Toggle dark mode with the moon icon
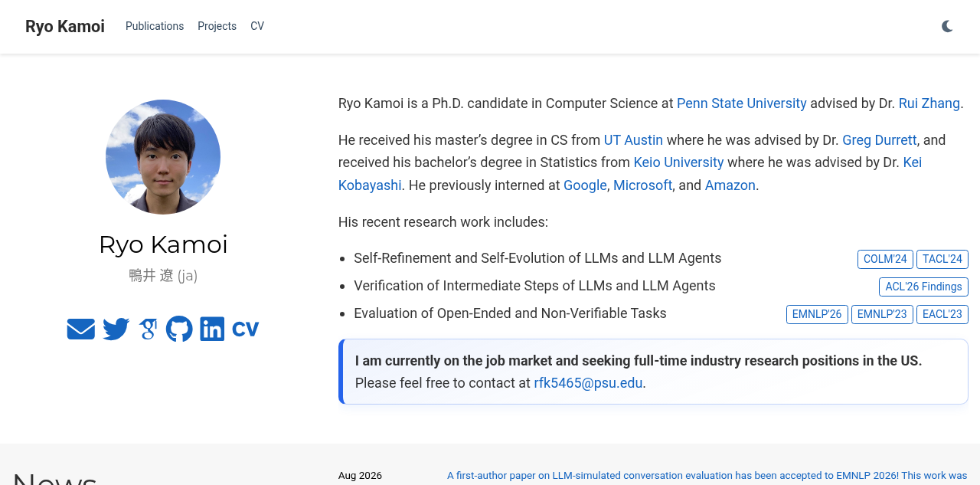 [x=947, y=26]
